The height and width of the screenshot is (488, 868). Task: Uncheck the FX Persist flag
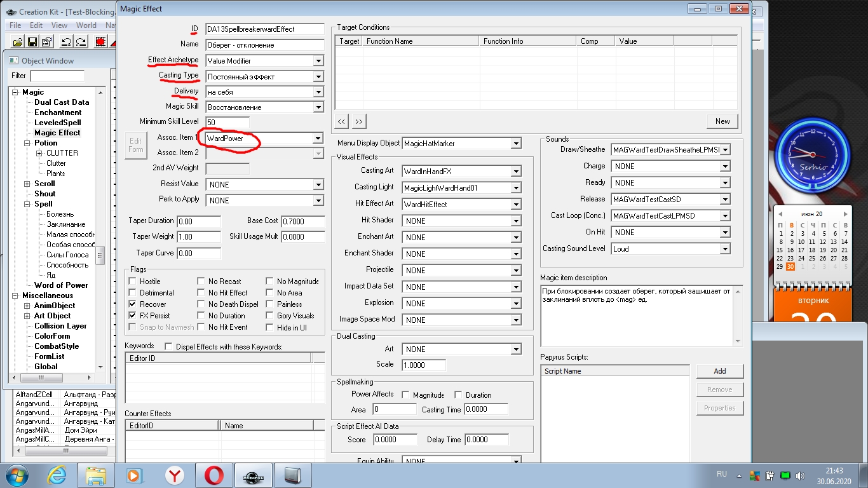[x=132, y=316]
